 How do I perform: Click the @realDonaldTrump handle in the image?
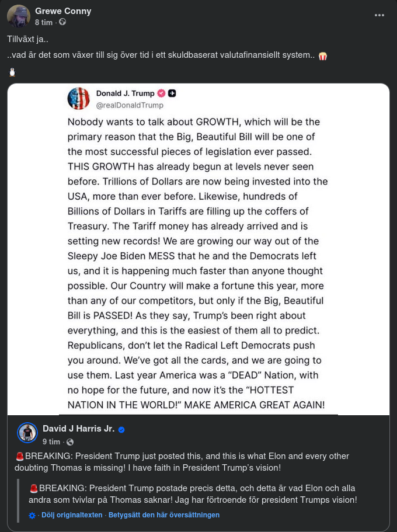[x=130, y=105]
